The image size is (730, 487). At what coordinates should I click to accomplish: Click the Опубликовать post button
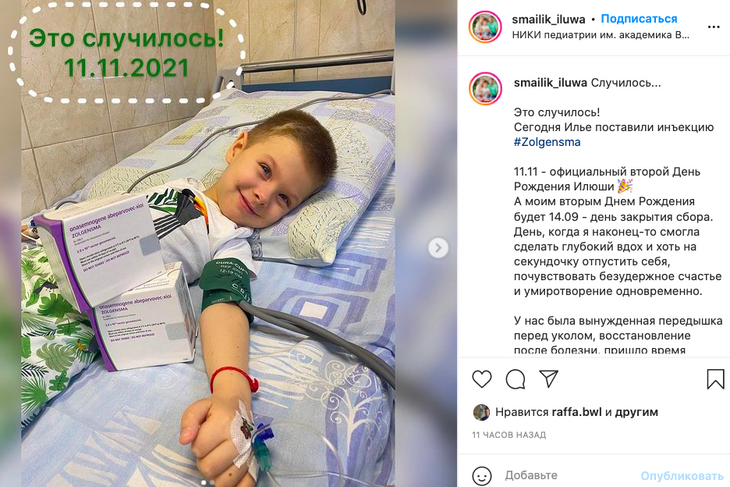[682, 476]
